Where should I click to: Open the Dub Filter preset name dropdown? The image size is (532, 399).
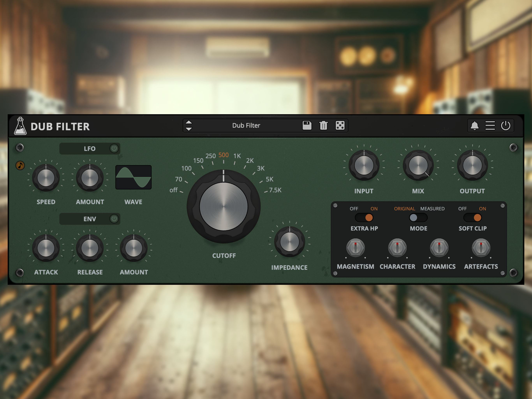coord(246,125)
